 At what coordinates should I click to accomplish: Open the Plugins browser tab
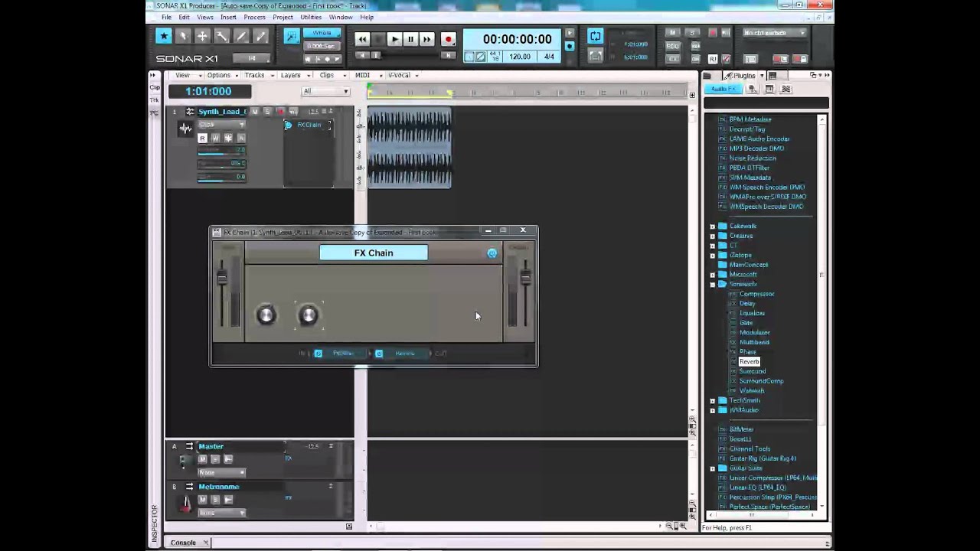742,76
